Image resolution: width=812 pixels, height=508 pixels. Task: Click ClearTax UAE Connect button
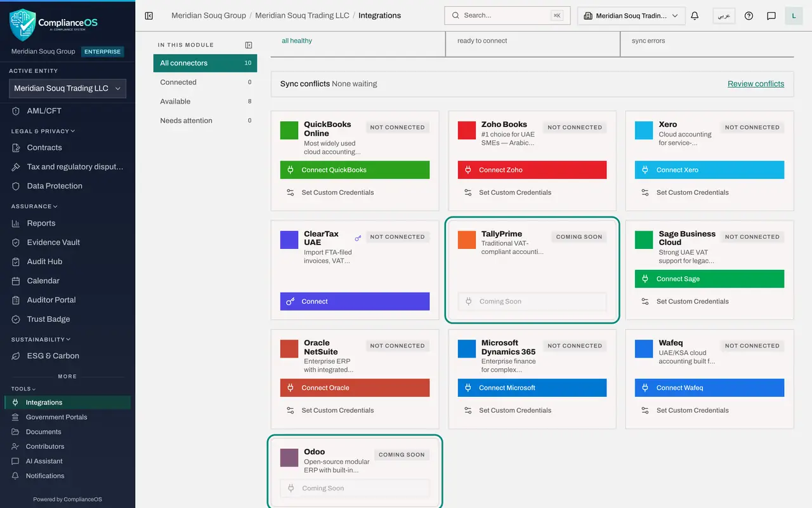(x=355, y=302)
